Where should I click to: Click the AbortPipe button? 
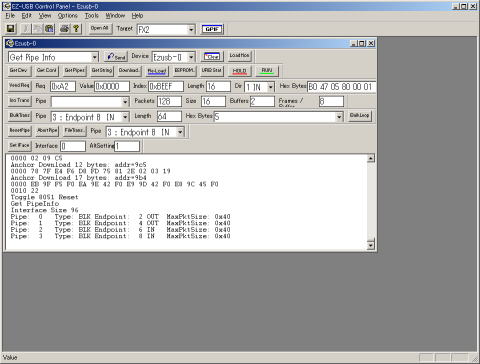point(47,131)
